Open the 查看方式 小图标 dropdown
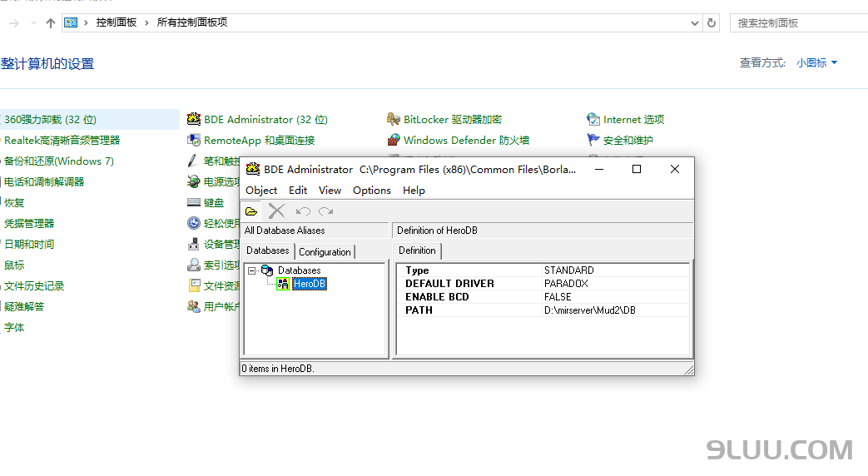 tap(816, 63)
